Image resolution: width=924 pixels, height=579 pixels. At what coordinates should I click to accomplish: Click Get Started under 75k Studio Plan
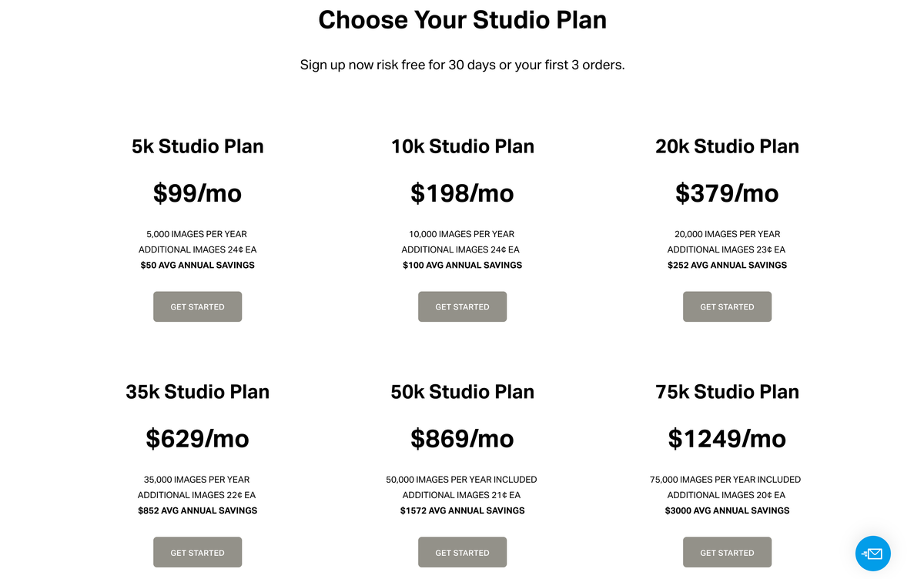coord(727,552)
